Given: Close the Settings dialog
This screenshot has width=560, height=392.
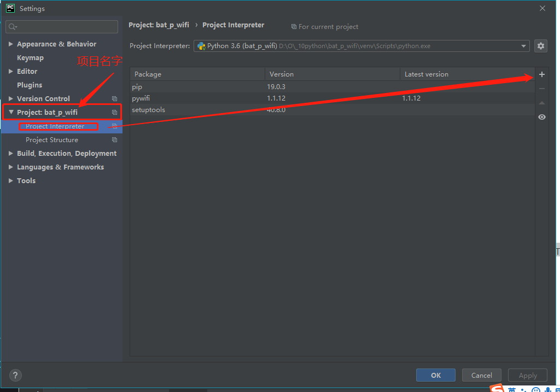Looking at the screenshot, I should tap(542, 8).
